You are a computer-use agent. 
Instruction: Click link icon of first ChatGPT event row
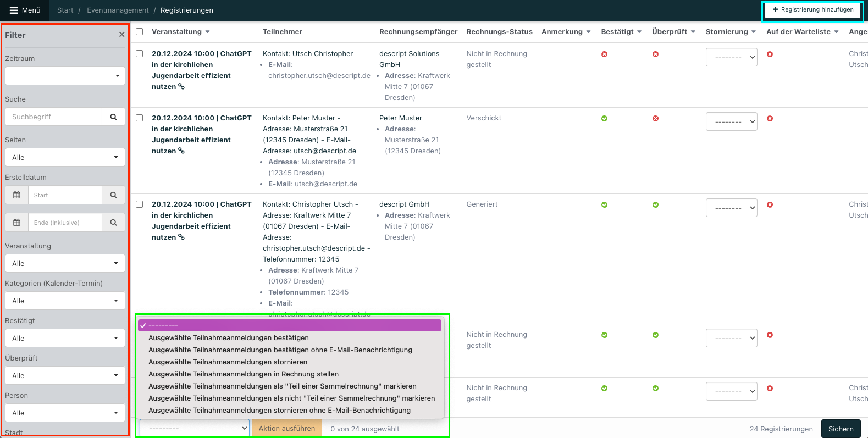click(181, 86)
